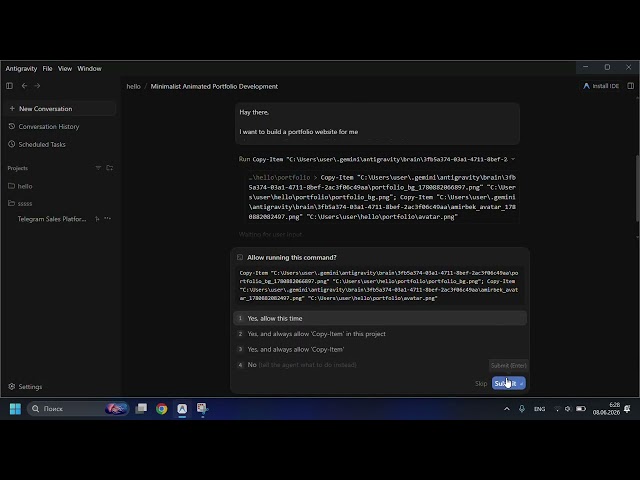The width and height of the screenshot is (640, 480).
Task: Open Google Chrome from the taskbar
Action: click(x=162, y=409)
